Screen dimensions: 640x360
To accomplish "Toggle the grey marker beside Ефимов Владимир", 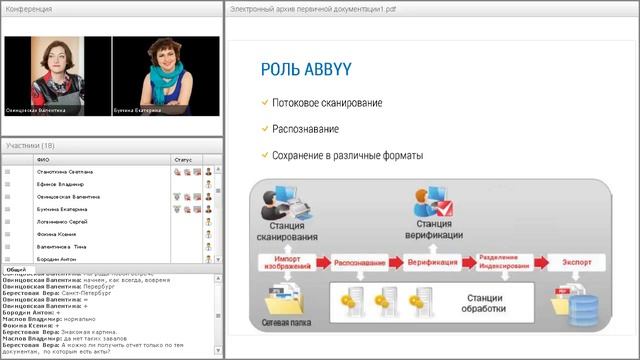I will click(7, 184).
